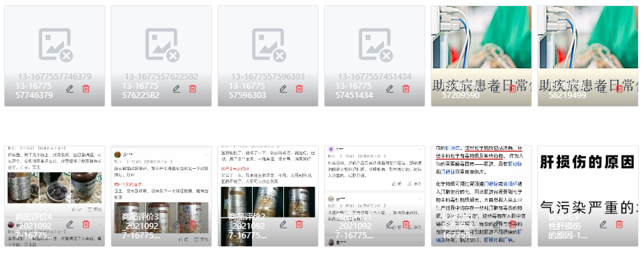Edit the image ending in 57209590
The width and height of the screenshot is (644, 271).
point(497,88)
